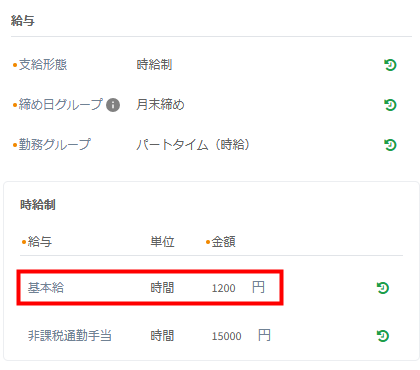The image size is (420, 370).
Task: Click 時間 unit in 非課税通勤手当 row
Action: (x=162, y=336)
